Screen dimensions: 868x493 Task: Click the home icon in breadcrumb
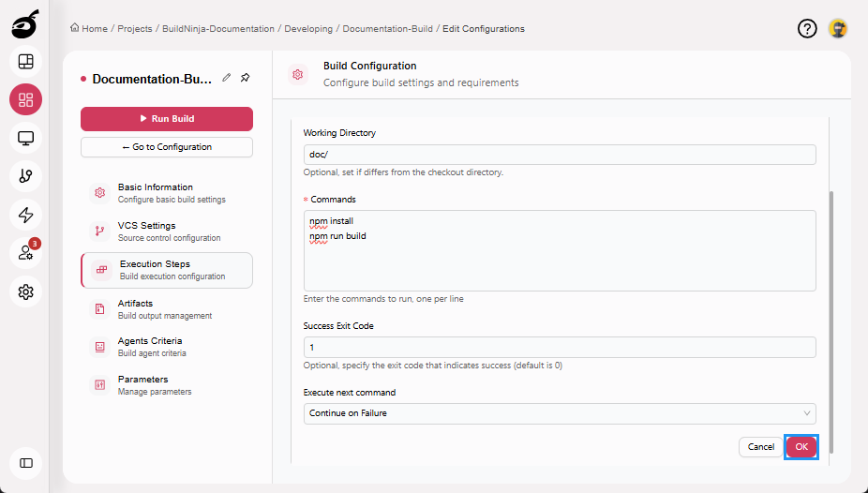pos(74,28)
